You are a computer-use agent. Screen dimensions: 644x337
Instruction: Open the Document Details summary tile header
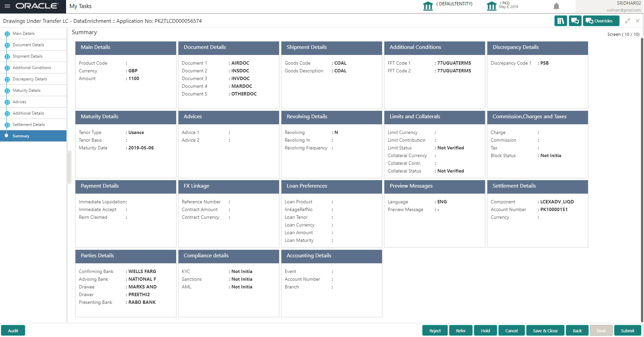pos(229,48)
